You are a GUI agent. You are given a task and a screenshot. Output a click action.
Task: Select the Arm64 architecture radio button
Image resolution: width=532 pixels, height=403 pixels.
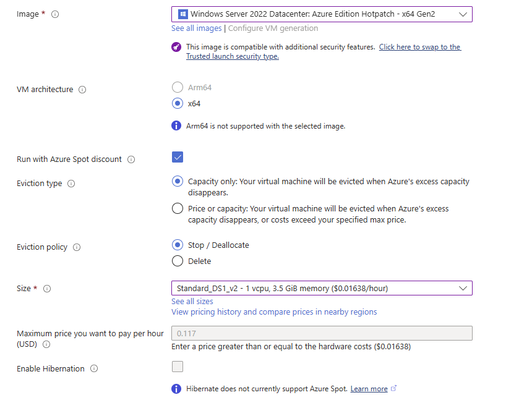pyautogui.click(x=178, y=87)
